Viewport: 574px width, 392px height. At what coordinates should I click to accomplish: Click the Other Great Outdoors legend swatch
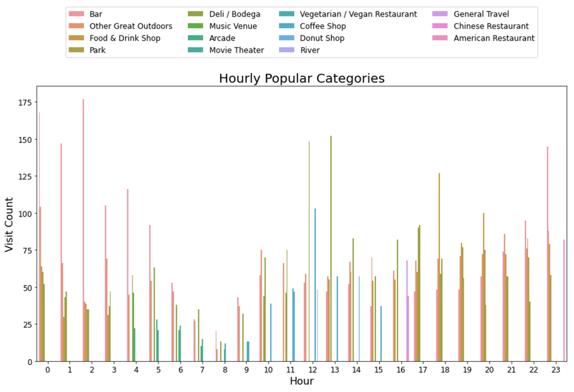click(76, 26)
